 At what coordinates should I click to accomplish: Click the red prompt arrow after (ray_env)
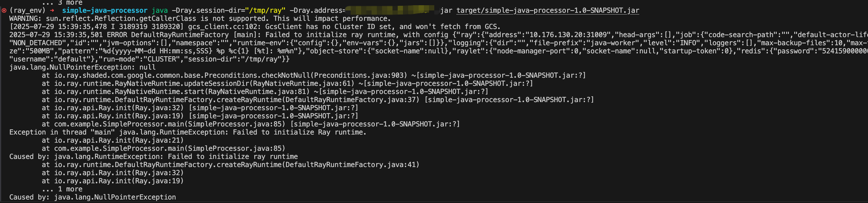pyautogui.click(x=52, y=10)
